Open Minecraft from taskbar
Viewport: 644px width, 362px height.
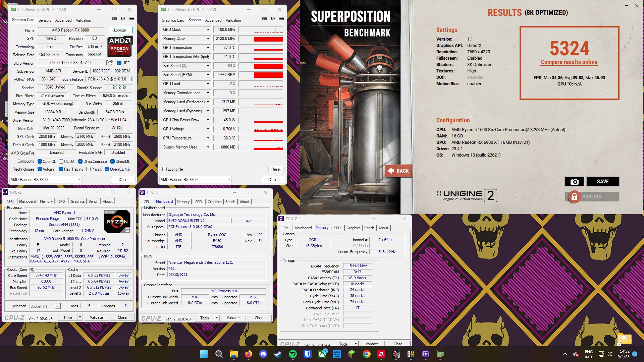coord(352,354)
